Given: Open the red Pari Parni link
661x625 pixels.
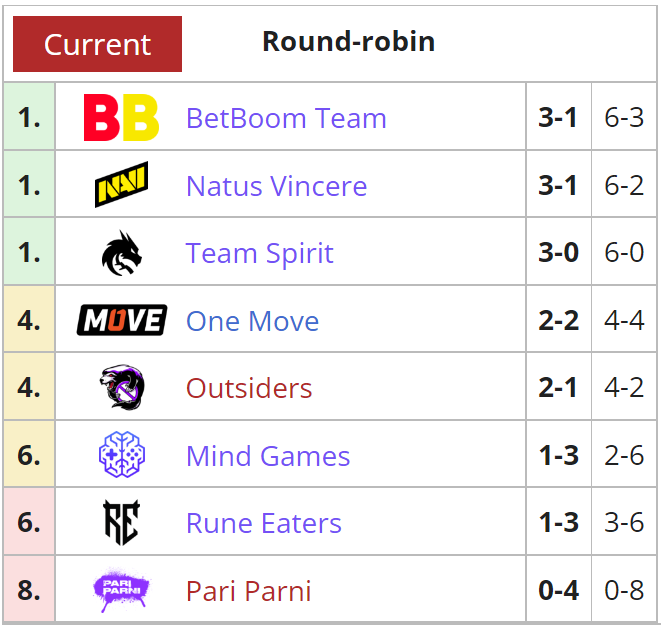Looking at the screenshot, I should click(249, 591).
